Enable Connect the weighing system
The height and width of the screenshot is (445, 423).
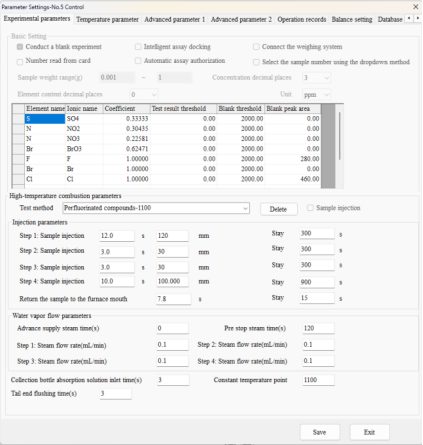coord(256,47)
